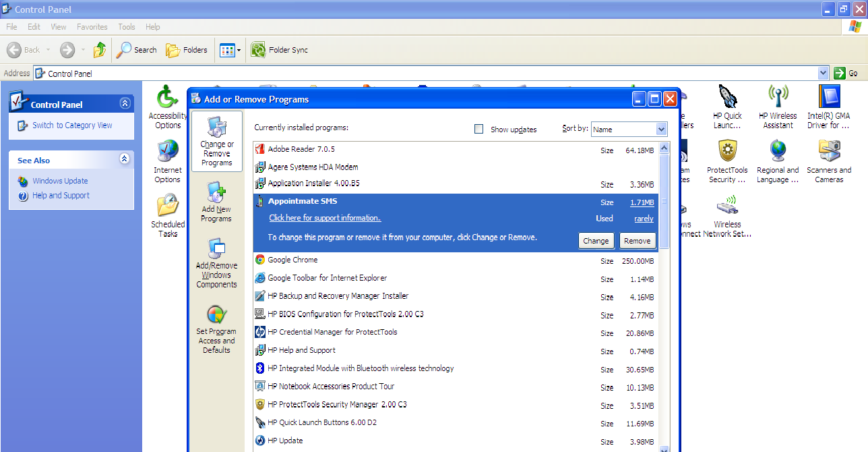The width and height of the screenshot is (868, 452).
Task: Open the Tools menu
Action: (x=127, y=27)
